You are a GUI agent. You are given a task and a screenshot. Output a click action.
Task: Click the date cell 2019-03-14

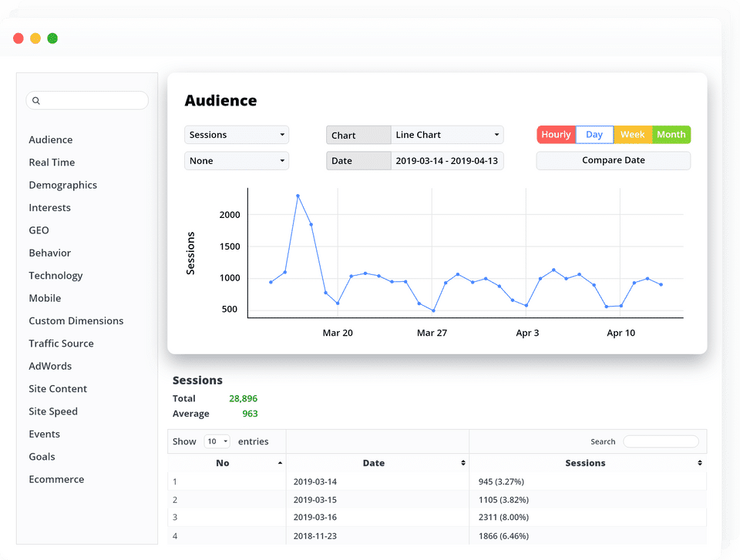click(x=315, y=481)
